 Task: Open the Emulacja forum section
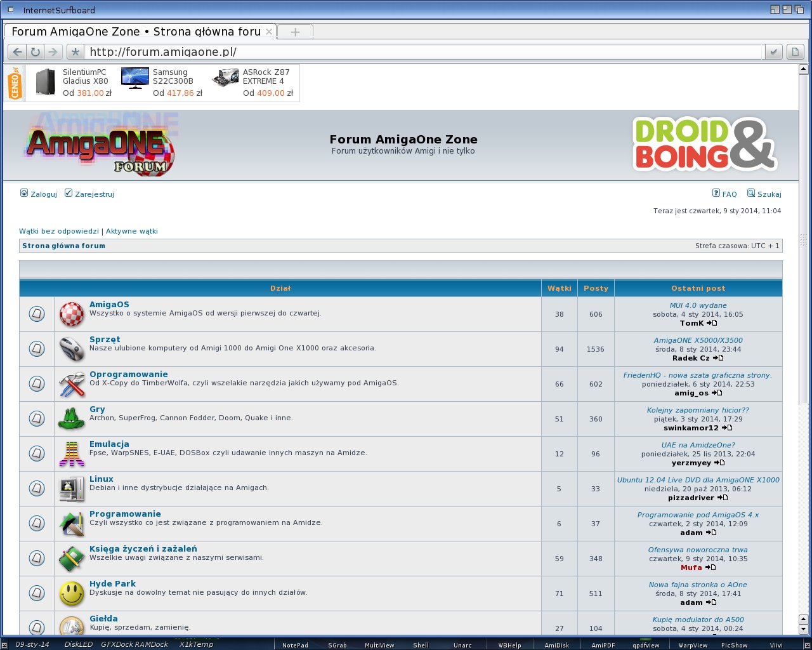click(x=109, y=444)
